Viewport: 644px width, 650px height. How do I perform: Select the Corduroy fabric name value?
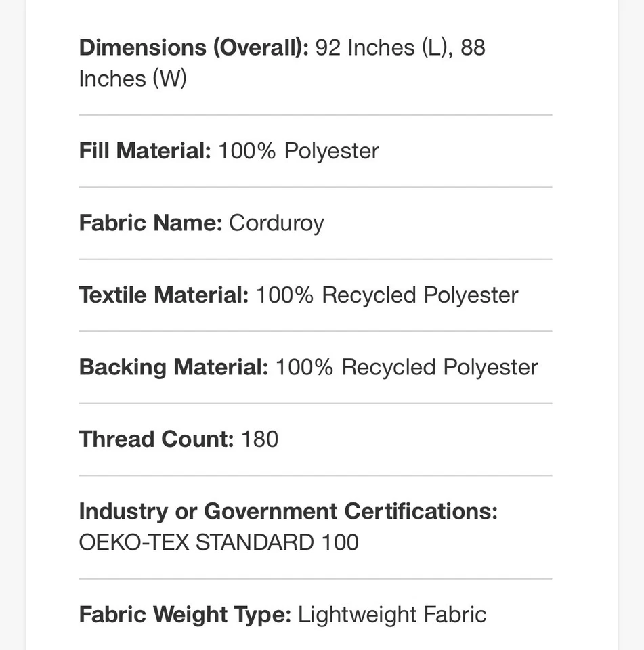coord(276,223)
